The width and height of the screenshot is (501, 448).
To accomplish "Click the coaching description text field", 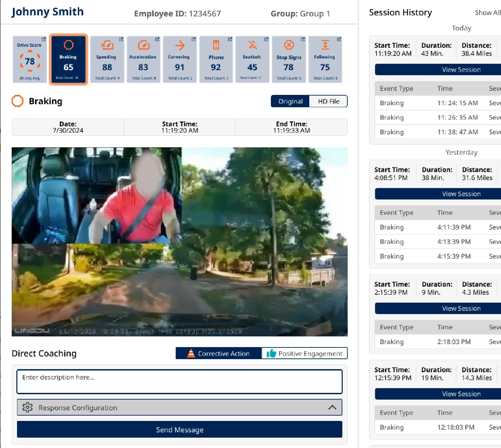I will coord(180,382).
